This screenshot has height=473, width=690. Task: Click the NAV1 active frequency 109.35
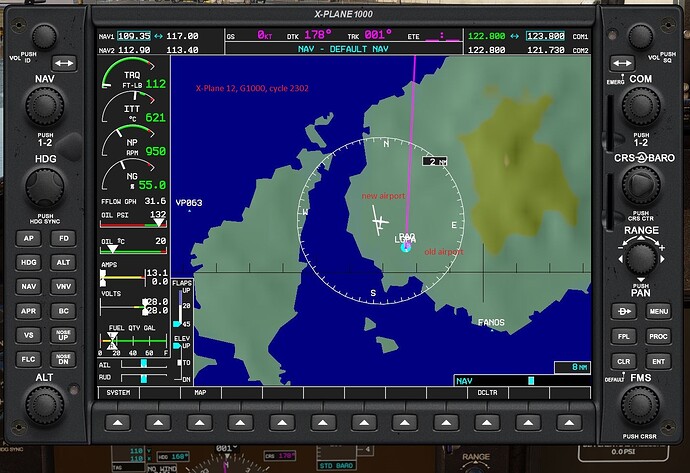click(134, 36)
